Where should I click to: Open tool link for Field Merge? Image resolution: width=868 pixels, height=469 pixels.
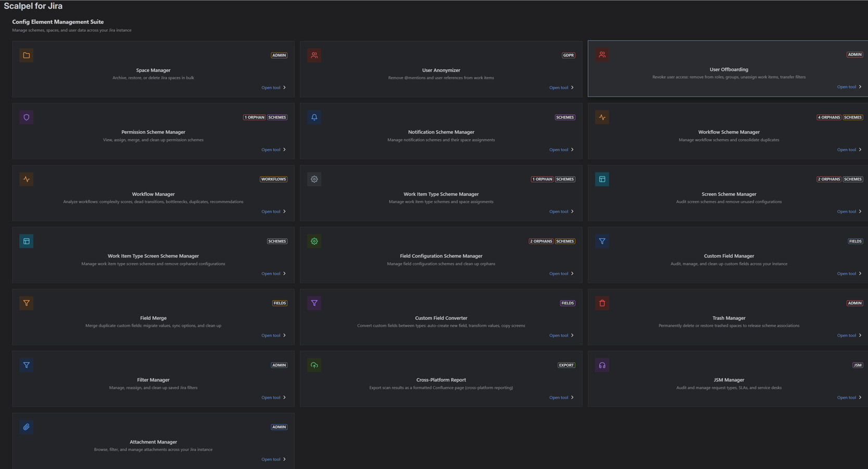click(x=274, y=336)
